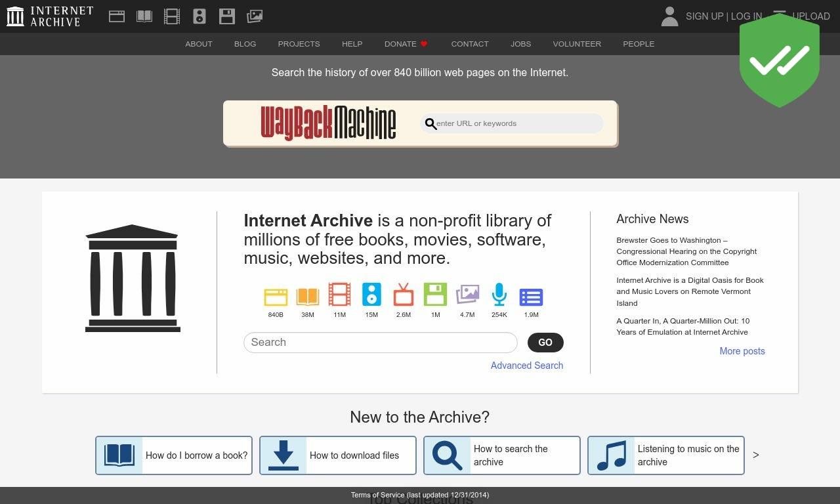Screen dimensions: 840x504
Task: Open the PEOPLE menu item
Action: 639,44
